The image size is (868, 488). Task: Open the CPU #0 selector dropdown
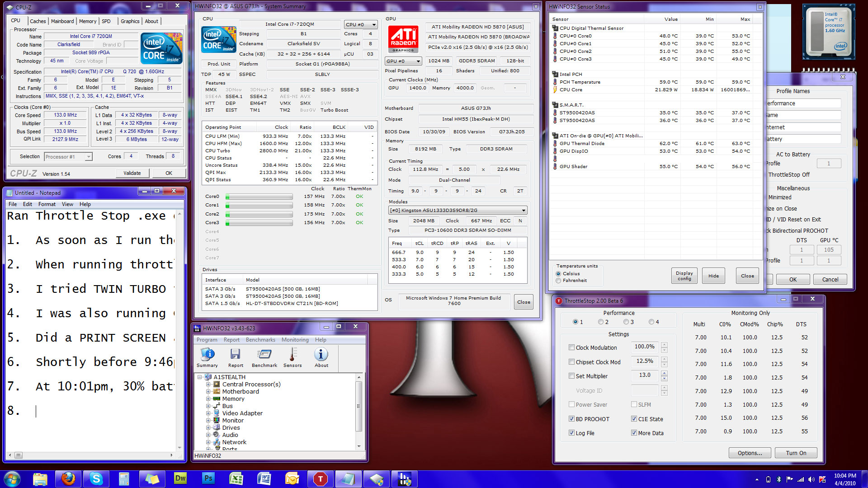pyautogui.click(x=360, y=24)
